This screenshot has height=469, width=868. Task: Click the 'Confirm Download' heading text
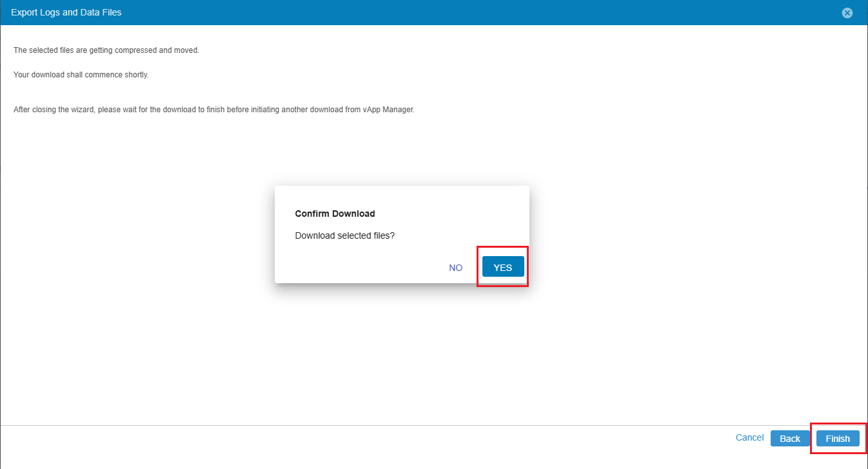point(335,214)
